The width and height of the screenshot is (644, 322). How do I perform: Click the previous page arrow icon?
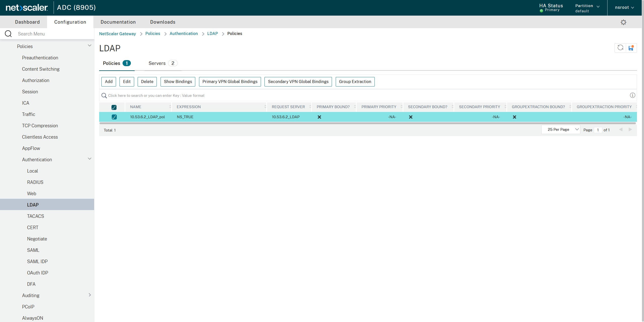[621, 130]
